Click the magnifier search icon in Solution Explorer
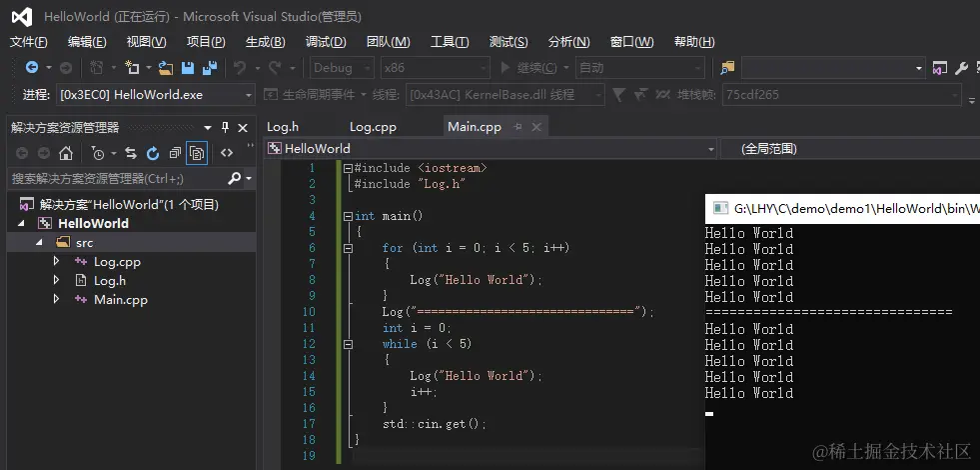Image resolution: width=980 pixels, height=470 pixels. coord(235,178)
